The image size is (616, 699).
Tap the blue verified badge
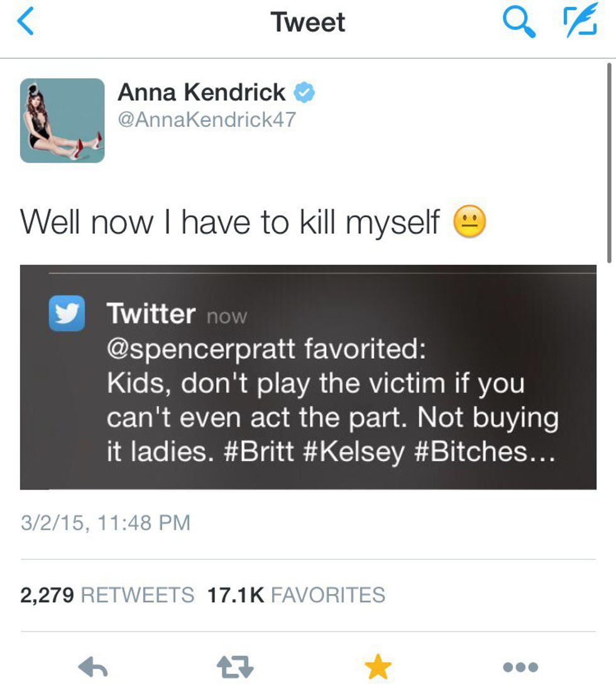[x=305, y=93]
